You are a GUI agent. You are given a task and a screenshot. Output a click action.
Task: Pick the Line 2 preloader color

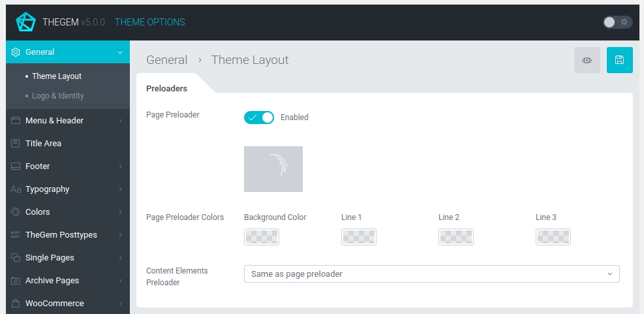point(455,237)
